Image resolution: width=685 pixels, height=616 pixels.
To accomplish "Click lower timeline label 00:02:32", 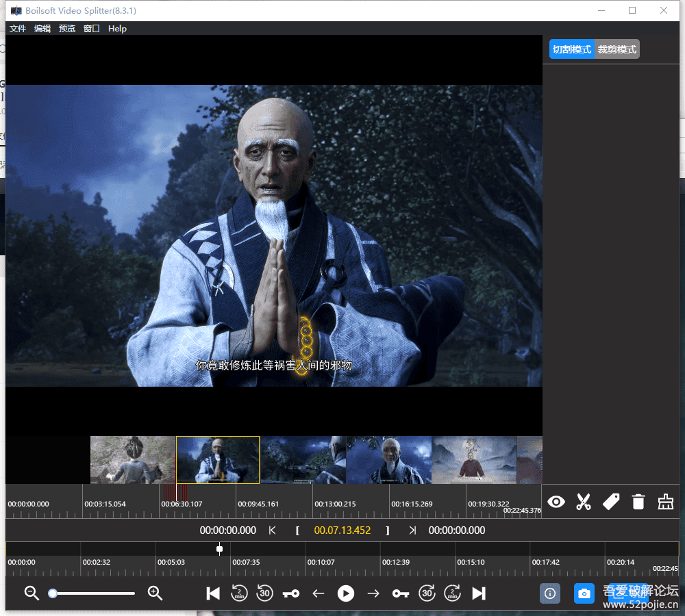I will tap(96, 562).
